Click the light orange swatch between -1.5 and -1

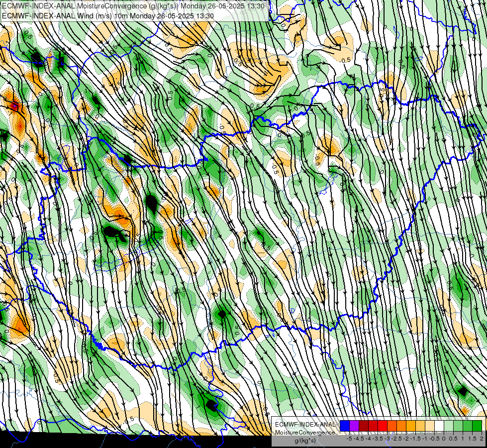(420, 426)
